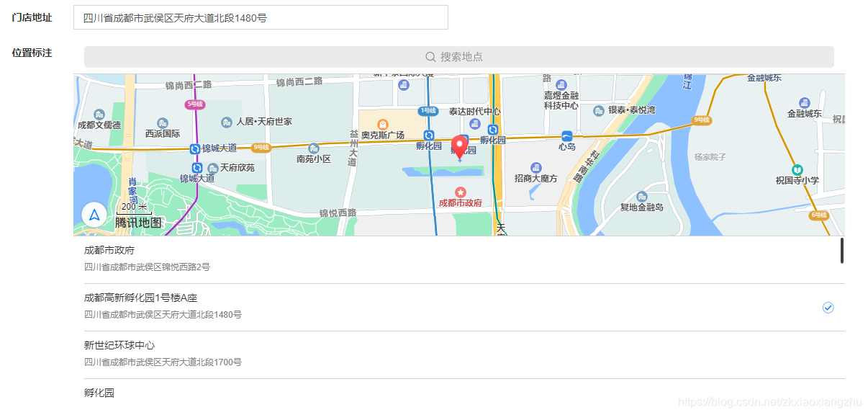Click the results list scrollbar
The height and width of the screenshot is (415, 868).
click(842, 251)
